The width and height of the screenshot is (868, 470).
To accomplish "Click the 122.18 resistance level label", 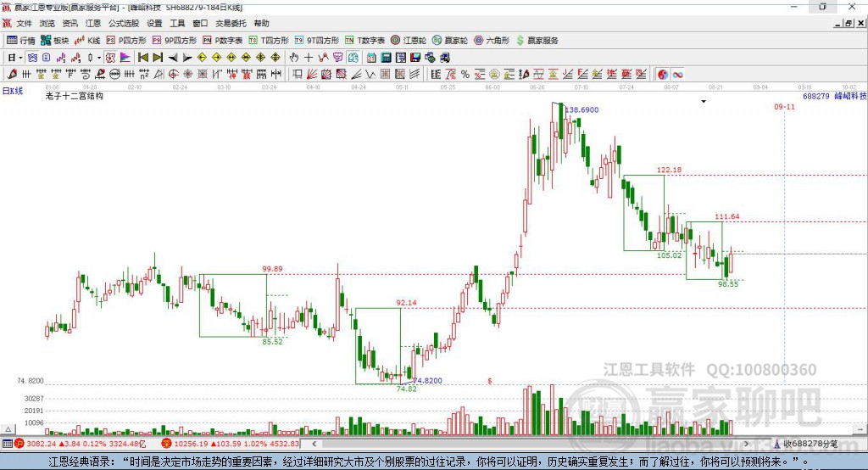I will point(670,170).
